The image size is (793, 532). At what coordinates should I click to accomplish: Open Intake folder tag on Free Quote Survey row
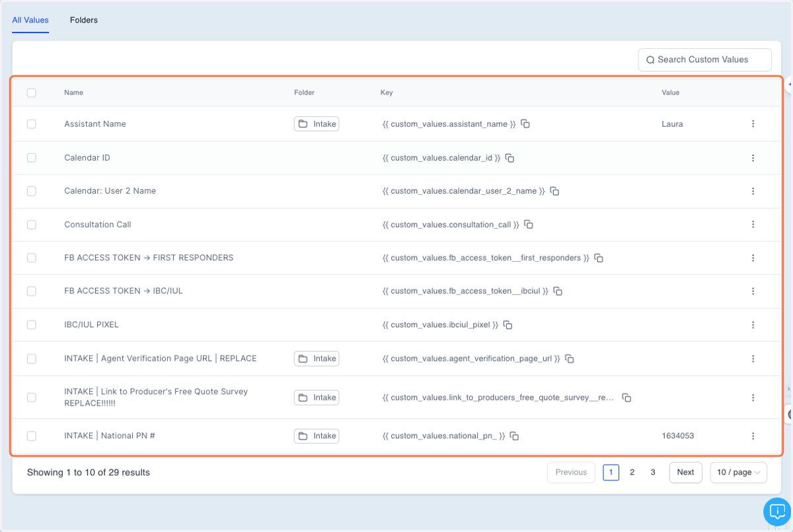click(317, 397)
